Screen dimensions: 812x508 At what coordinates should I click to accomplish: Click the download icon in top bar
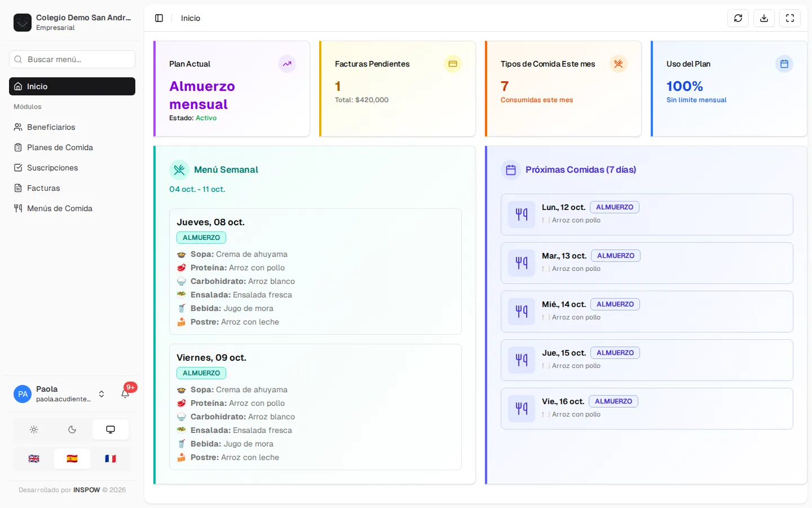click(764, 18)
